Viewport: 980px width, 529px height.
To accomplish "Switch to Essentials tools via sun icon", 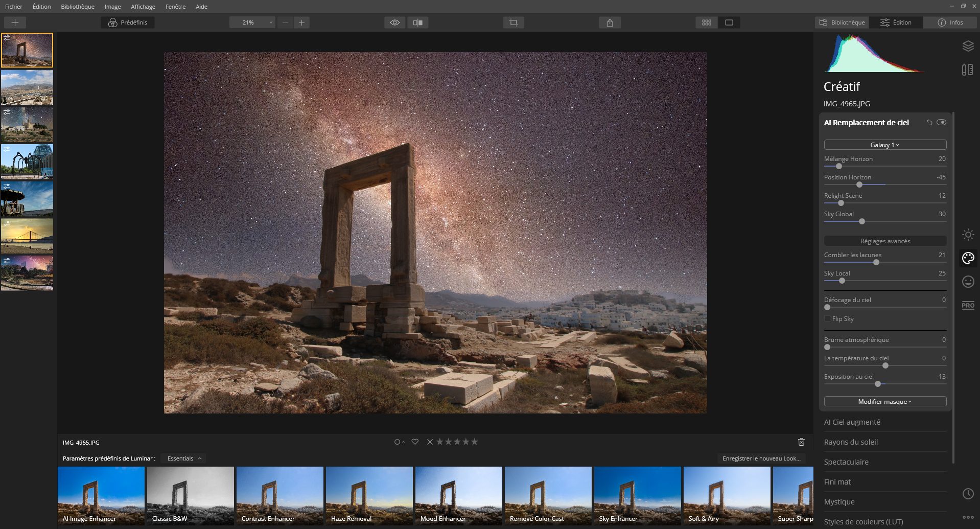I will coord(968,235).
